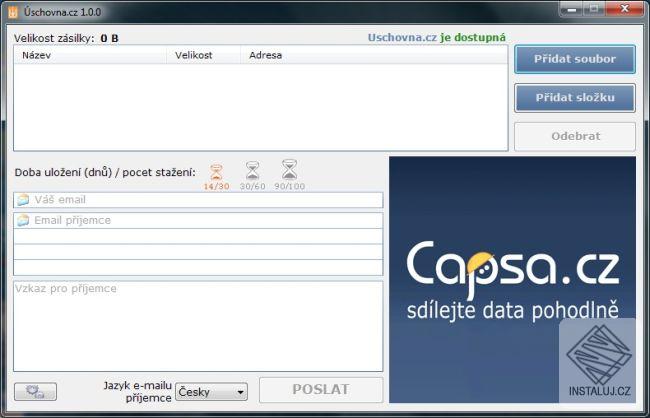Open settings via the gear icon button
Image resolution: width=650 pixels, height=418 pixels.
(x=35, y=391)
